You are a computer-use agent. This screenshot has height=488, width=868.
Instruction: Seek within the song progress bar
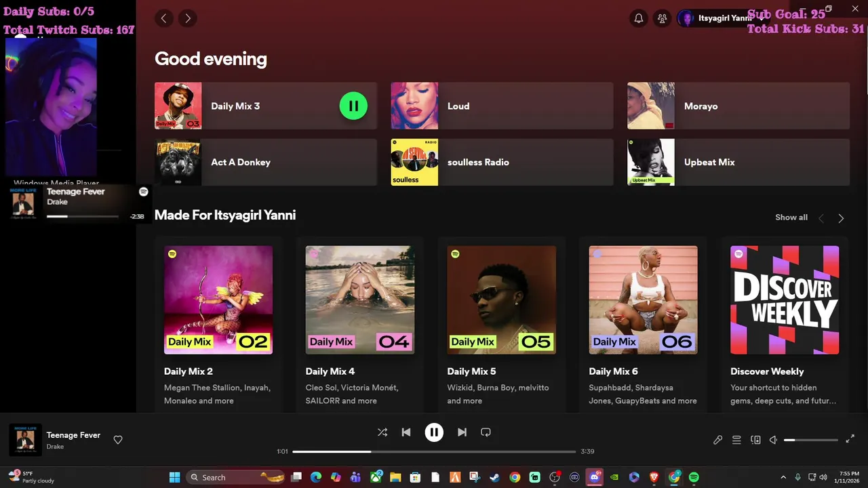(434, 451)
